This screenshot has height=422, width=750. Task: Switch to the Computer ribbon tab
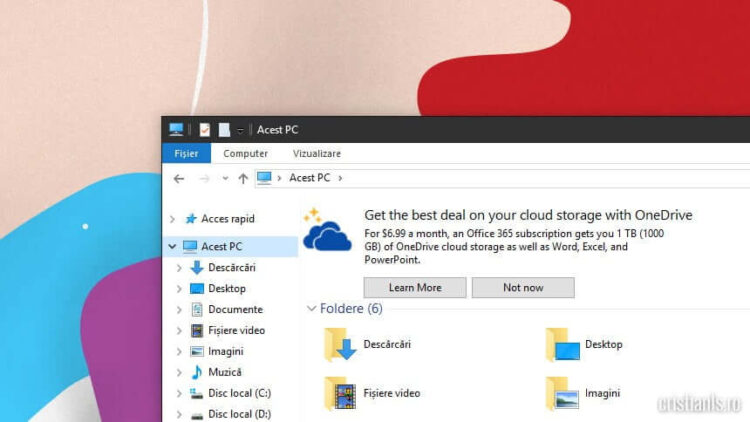point(245,153)
